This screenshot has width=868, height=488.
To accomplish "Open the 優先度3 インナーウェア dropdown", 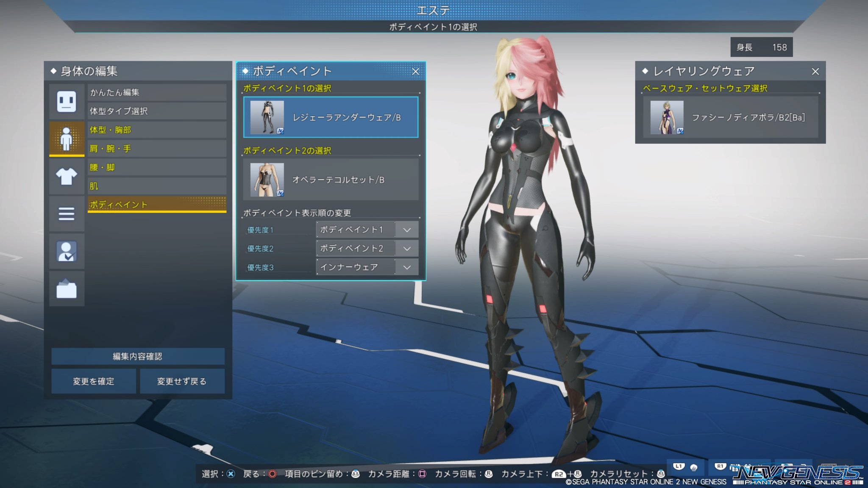I will tap(367, 267).
